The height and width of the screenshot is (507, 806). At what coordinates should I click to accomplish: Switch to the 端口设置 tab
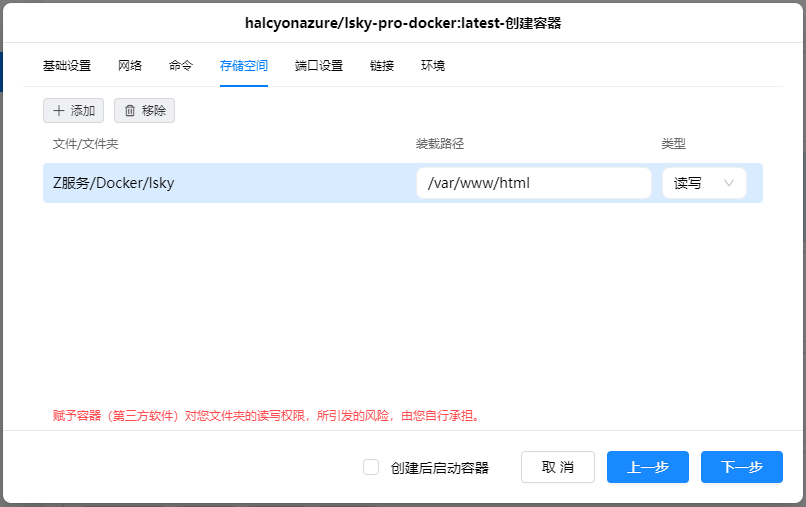[x=319, y=66]
